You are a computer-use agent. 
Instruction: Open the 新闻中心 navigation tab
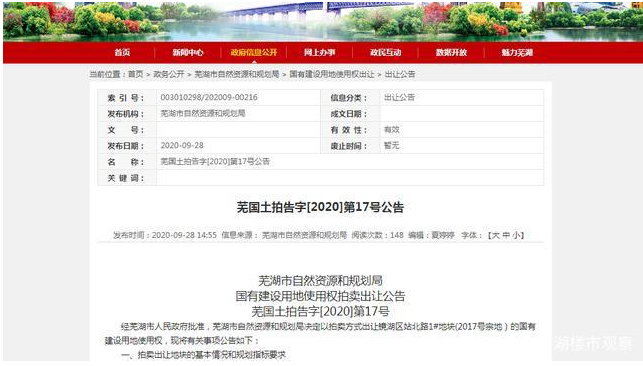pyautogui.click(x=188, y=52)
